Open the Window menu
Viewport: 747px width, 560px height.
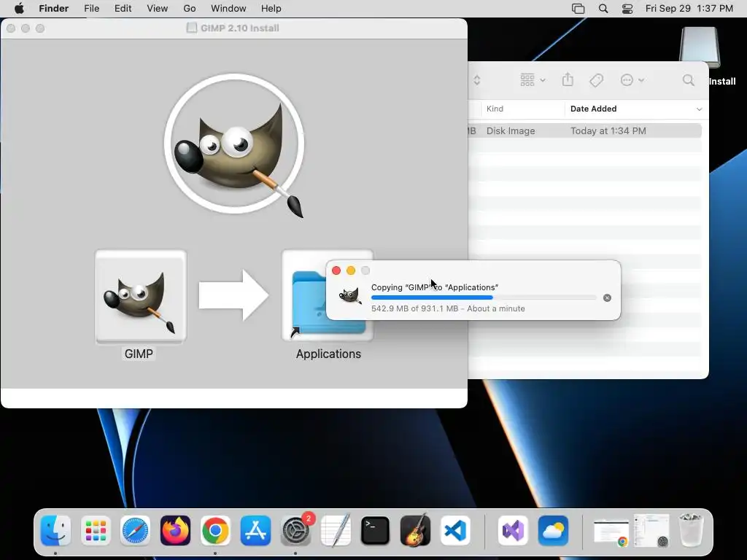(x=228, y=9)
